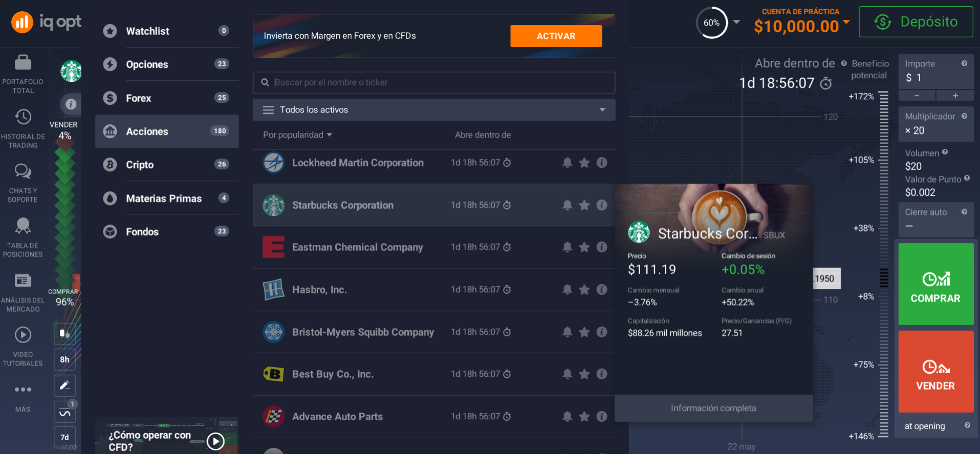Select Fondos category
This screenshot has height=454, width=980.
[167, 232]
